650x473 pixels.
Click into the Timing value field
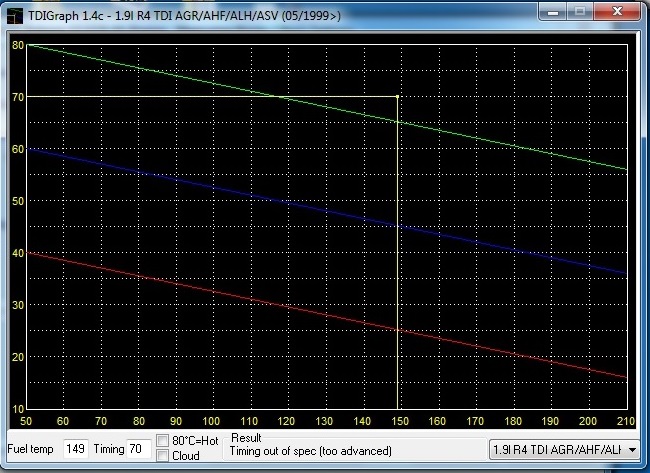pyautogui.click(x=138, y=450)
